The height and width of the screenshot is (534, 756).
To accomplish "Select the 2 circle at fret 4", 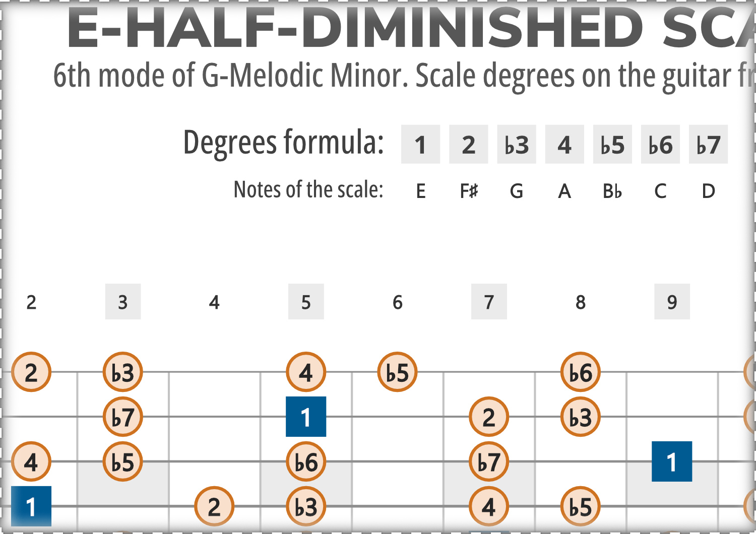I will click(x=214, y=506).
